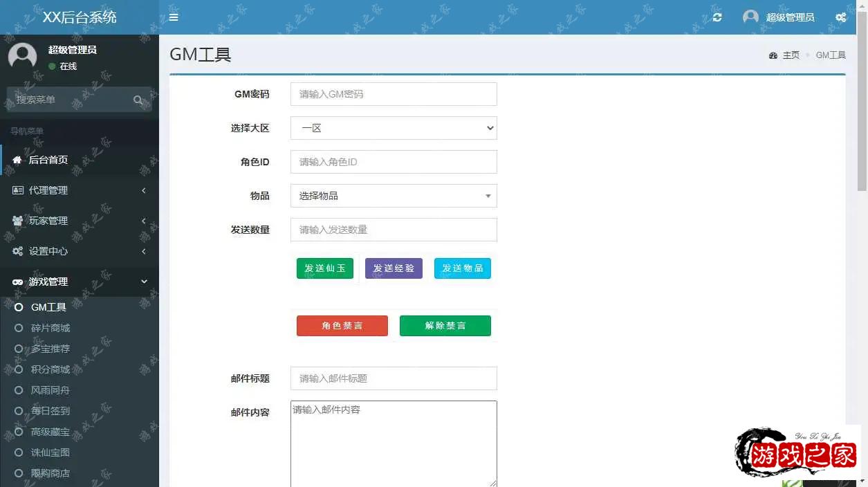This screenshot has height=487, width=868.
Task: Open settings gears icon at top right
Action: click(840, 17)
